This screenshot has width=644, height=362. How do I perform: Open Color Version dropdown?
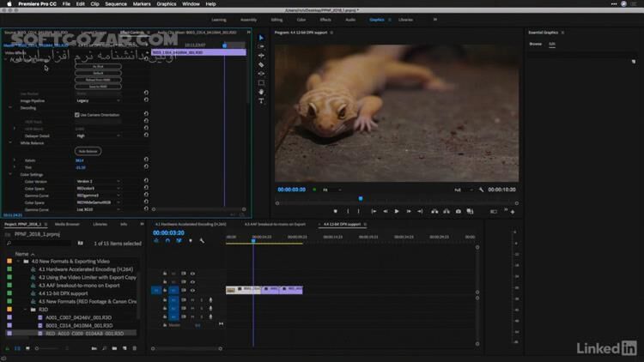click(98, 181)
